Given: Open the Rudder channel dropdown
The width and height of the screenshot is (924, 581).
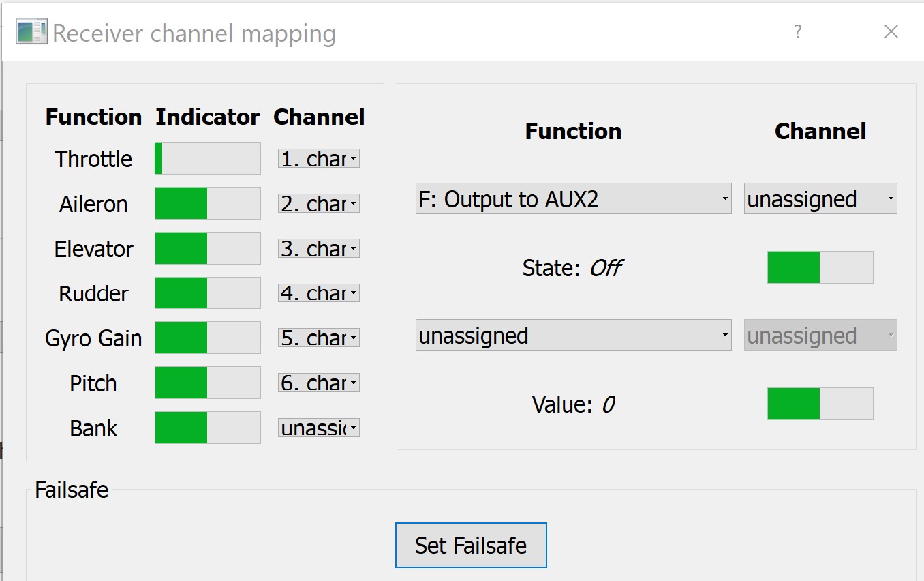Looking at the screenshot, I should tap(318, 294).
